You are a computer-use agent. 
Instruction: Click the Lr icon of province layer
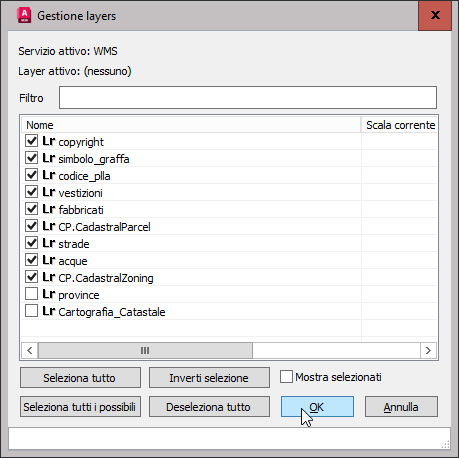[49, 294]
